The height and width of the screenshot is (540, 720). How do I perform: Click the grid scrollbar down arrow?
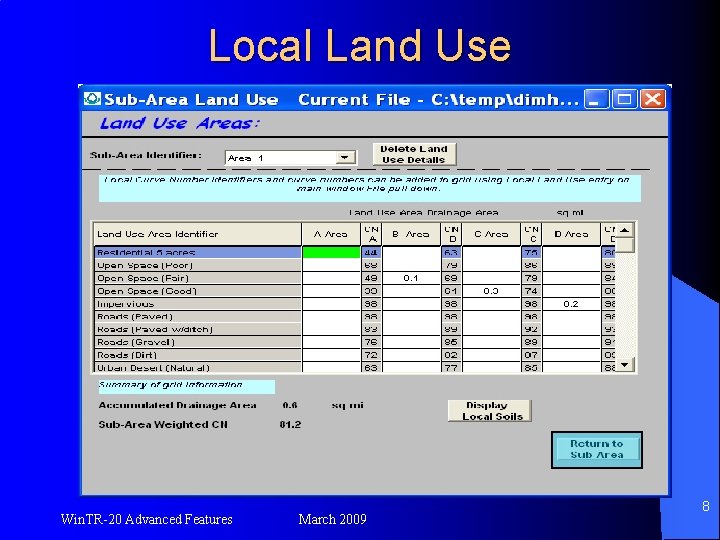(x=624, y=365)
